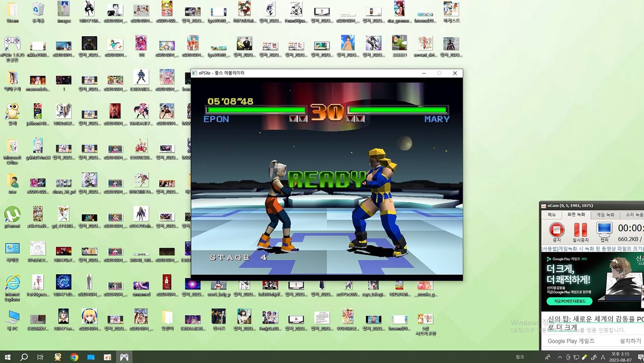Open the notification center icon
The width and height of the screenshot is (644, 363).
click(x=640, y=357)
